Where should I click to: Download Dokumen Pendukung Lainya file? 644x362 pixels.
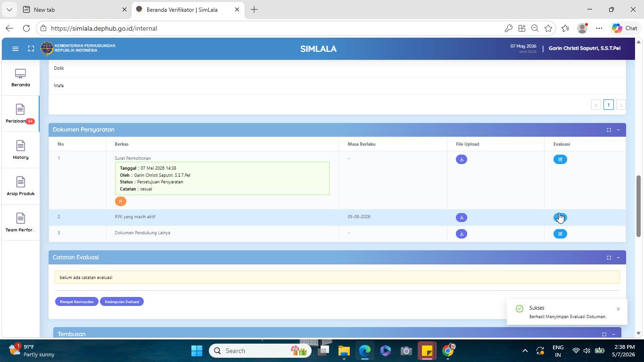[x=462, y=234]
